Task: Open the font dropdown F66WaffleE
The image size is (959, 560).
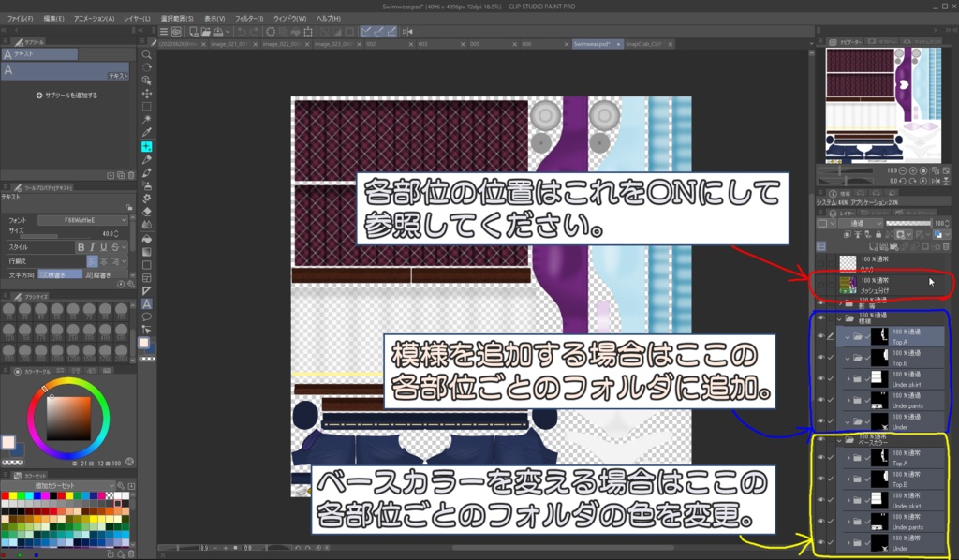Action: [x=82, y=220]
